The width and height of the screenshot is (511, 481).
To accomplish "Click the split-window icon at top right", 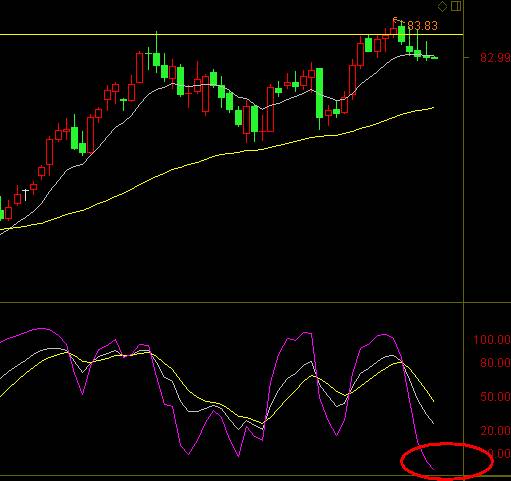I will pos(456,6).
